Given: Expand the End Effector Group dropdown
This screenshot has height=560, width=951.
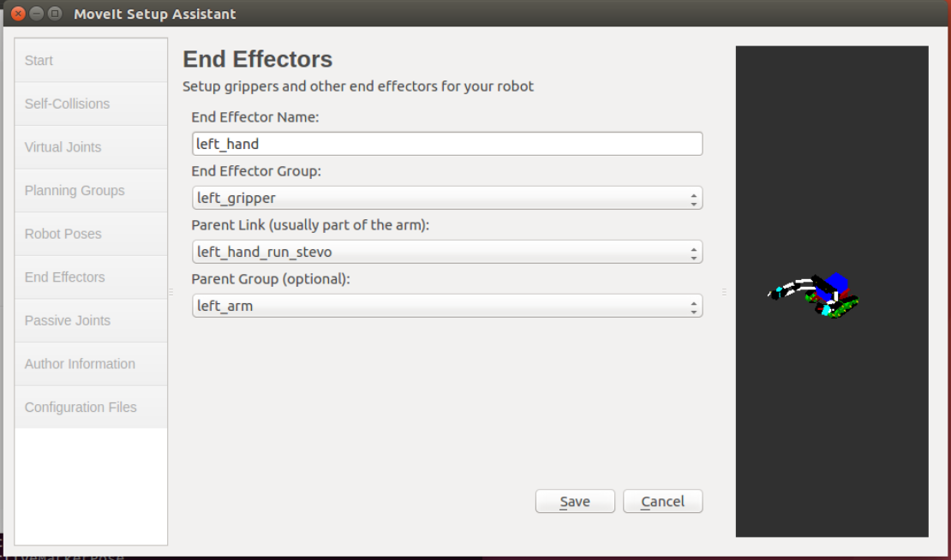Looking at the screenshot, I should coord(447,198).
